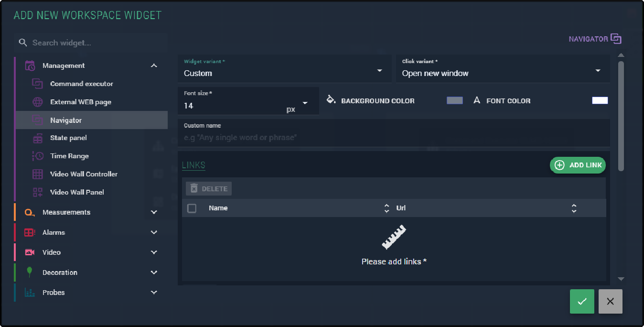644x327 pixels.
Task: Click the Navigator icon in top right
Action: point(616,39)
